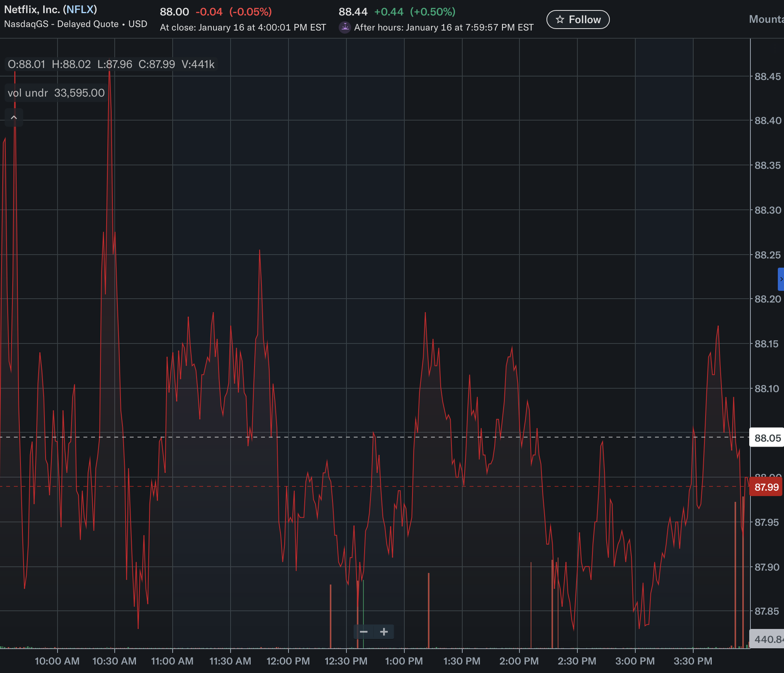The image size is (784, 673).
Task: Click the NFLX ticker symbol link
Action: 80,9
